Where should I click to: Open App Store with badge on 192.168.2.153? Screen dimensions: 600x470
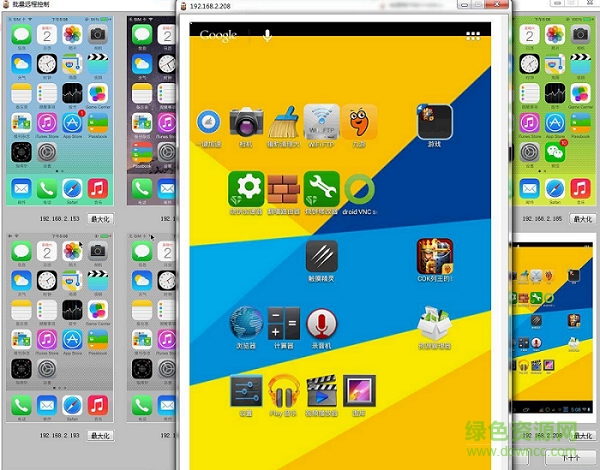72,122
